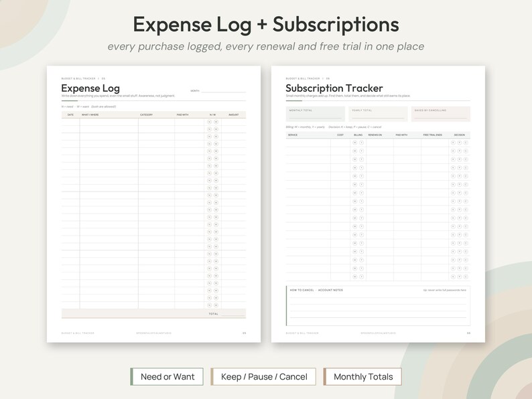The image size is (532, 399).
Task: Click studio name in Expense Log footer
Action: (153, 333)
